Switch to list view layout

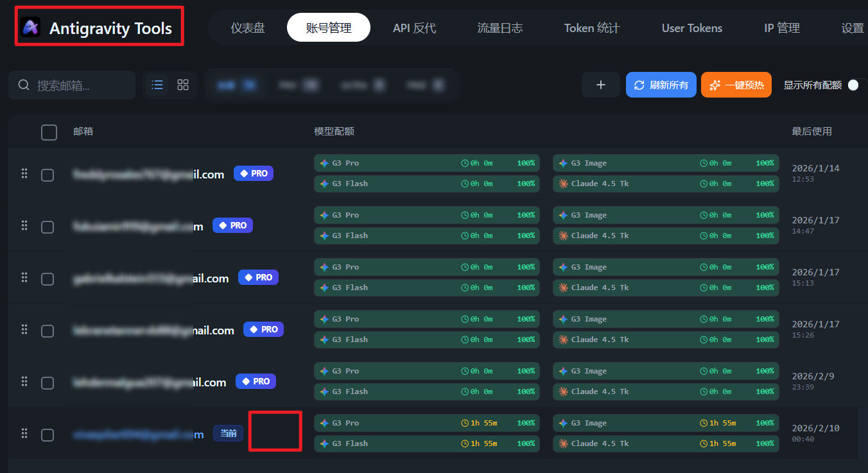[157, 85]
